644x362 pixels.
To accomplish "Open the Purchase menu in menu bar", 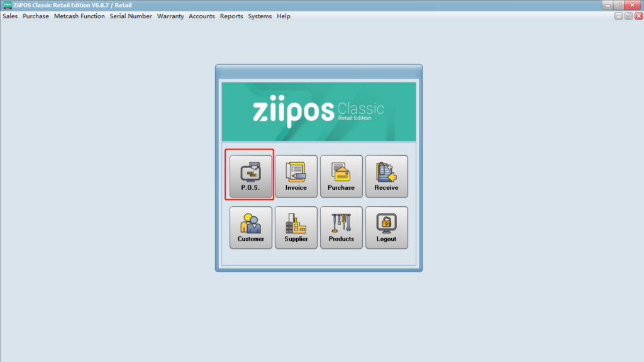I will click(36, 16).
